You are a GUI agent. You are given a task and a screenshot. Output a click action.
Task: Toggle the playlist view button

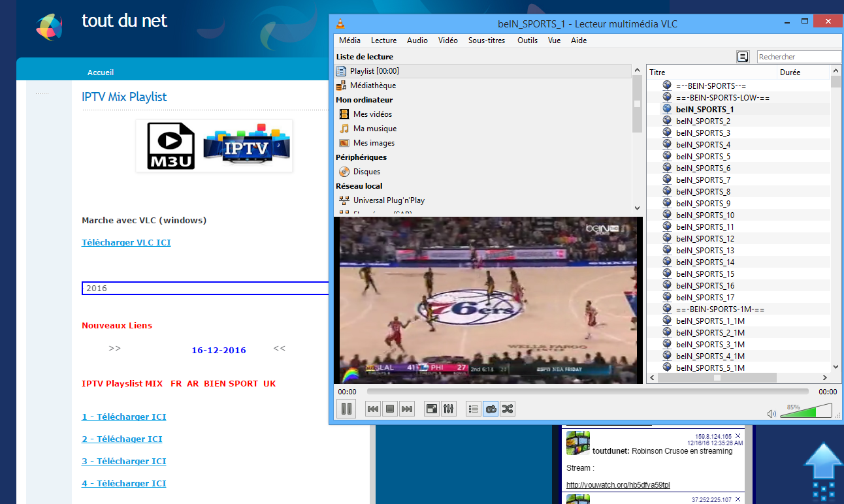(x=474, y=409)
